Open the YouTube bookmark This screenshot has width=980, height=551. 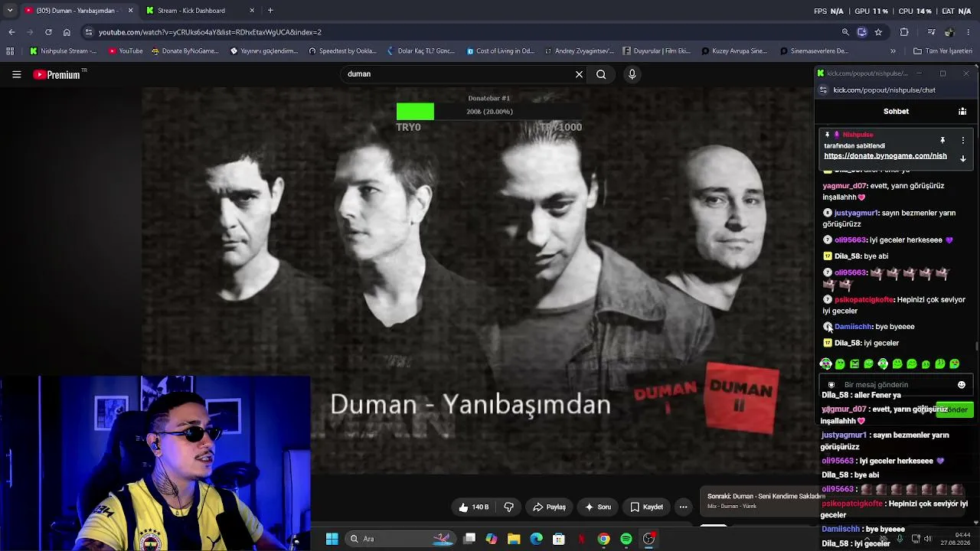pos(126,51)
